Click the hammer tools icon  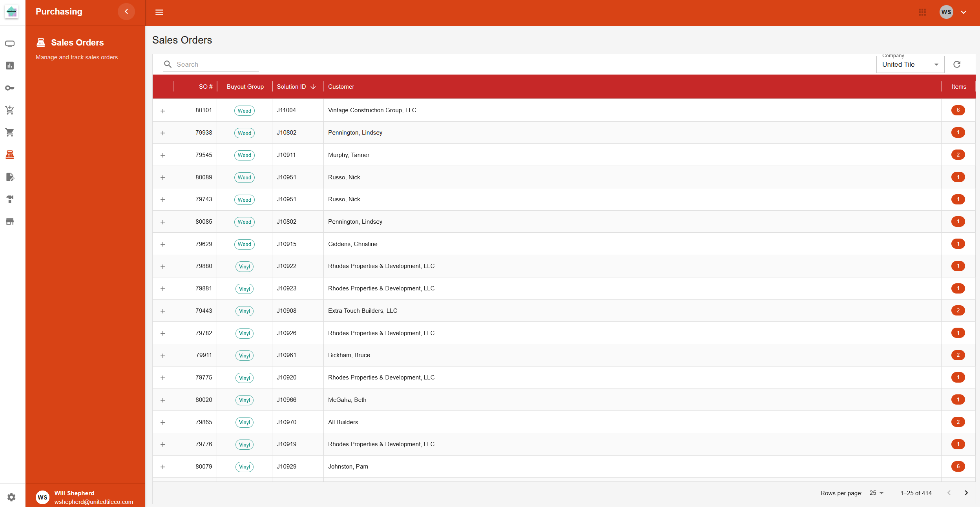pyautogui.click(x=10, y=200)
